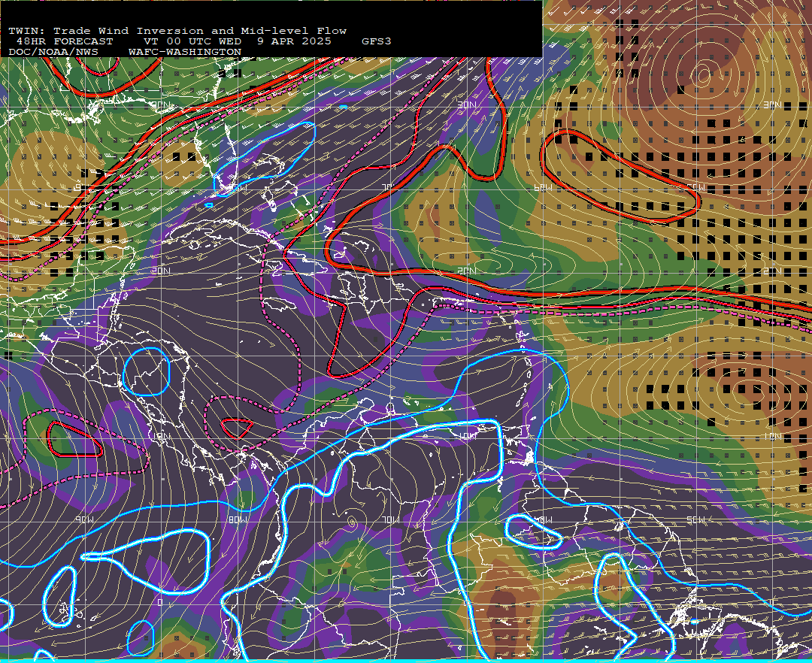Select the 'Trade Wind Inversion and Mid-level Flow' title
The image size is (812, 663).
(x=201, y=31)
